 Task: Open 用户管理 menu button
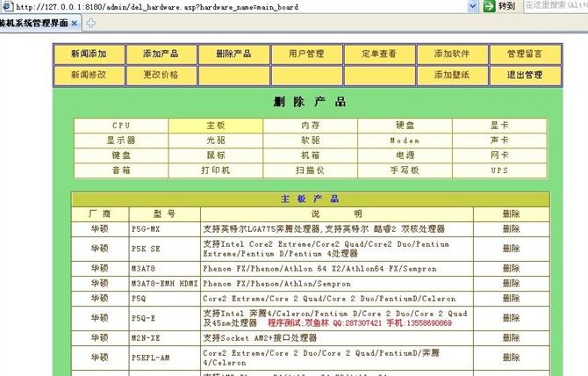(x=306, y=54)
